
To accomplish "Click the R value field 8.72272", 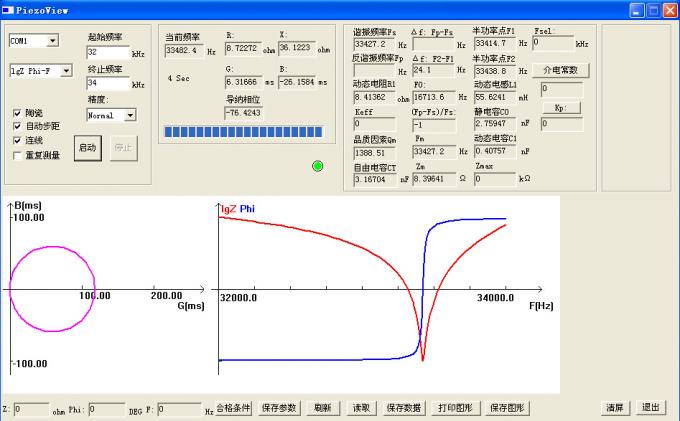I will (243, 48).
